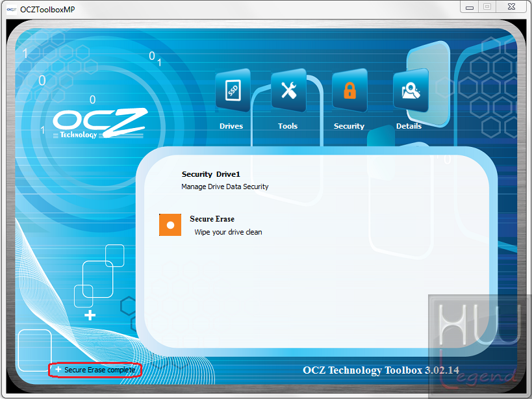The width and height of the screenshot is (532, 399).
Task: Click the 'Secure Erase complete' status message
Action: [100, 370]
